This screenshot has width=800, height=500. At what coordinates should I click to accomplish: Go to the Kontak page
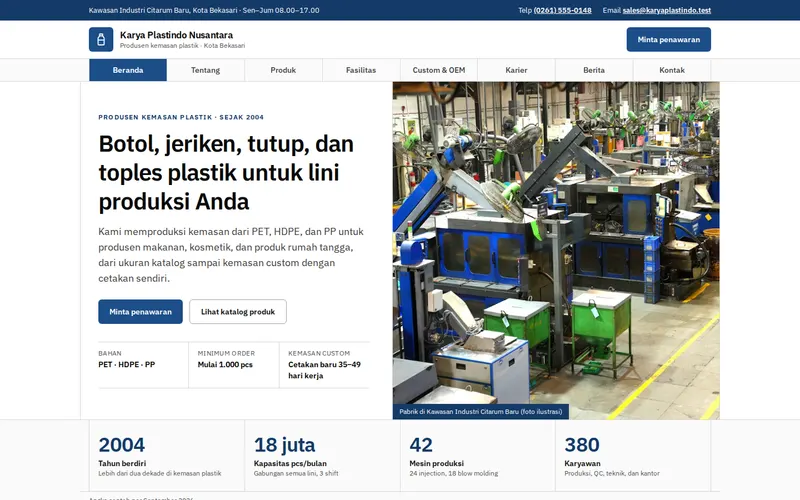672,70
